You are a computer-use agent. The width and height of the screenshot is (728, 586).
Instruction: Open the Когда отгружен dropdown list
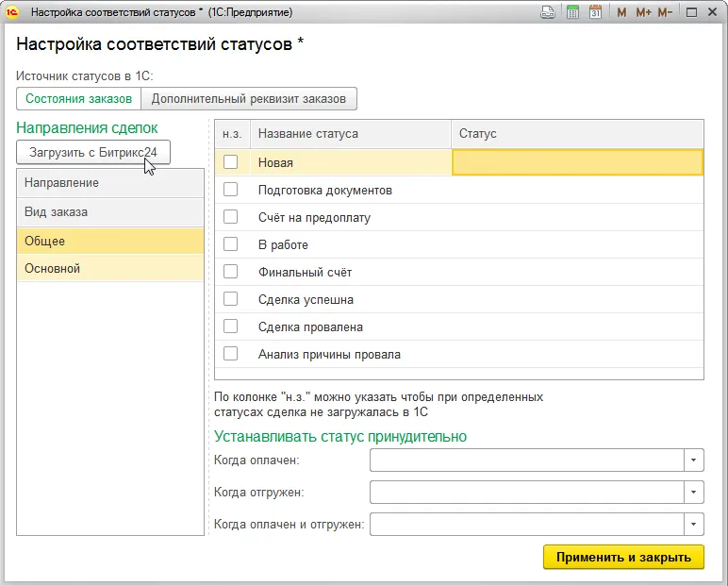[x=694, y=493]
